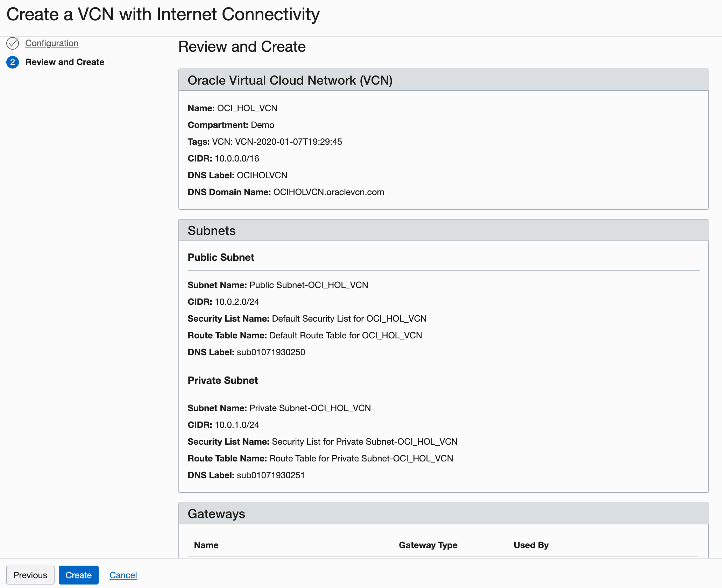The image size is (722, 588).
Task: Select the Review and Create step label
Action: tap(65, 62)
